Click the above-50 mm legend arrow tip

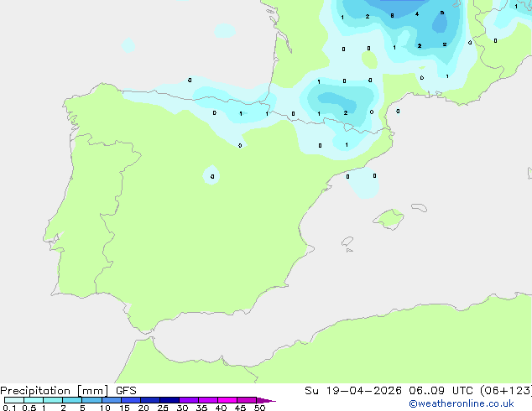coord(266,400)
